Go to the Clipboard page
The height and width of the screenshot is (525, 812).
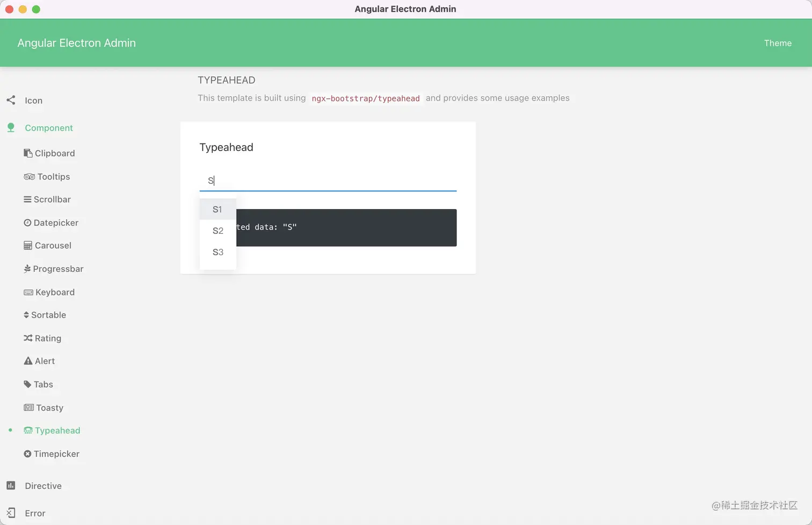(x=55, y=153)
